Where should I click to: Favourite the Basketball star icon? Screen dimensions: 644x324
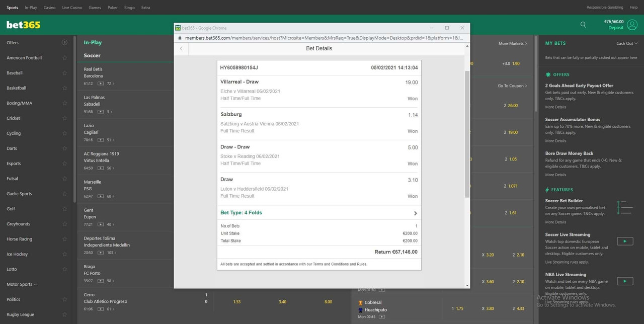(x=64, y=88)
